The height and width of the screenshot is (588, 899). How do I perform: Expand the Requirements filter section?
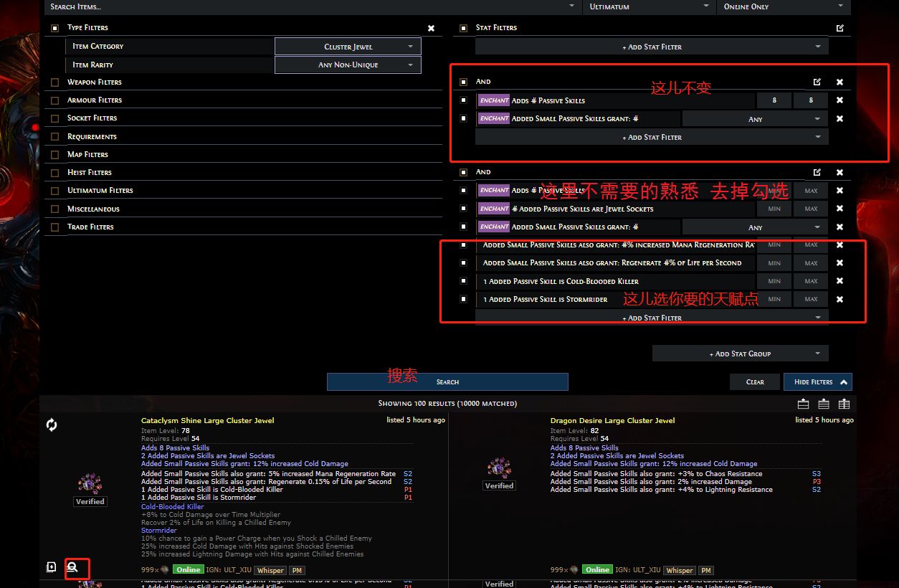point(92,136)
